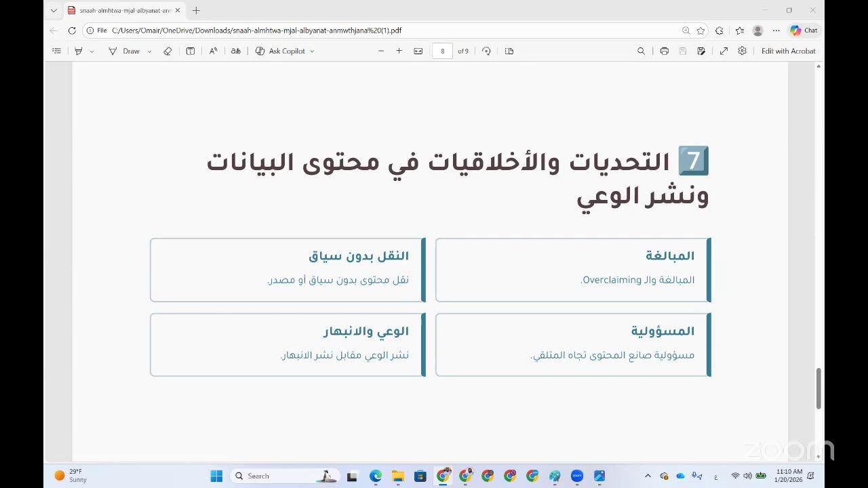This screenshot has width=868, height=488.
Task: Open Draw options dropdown arrow
Action: [149, 51]
